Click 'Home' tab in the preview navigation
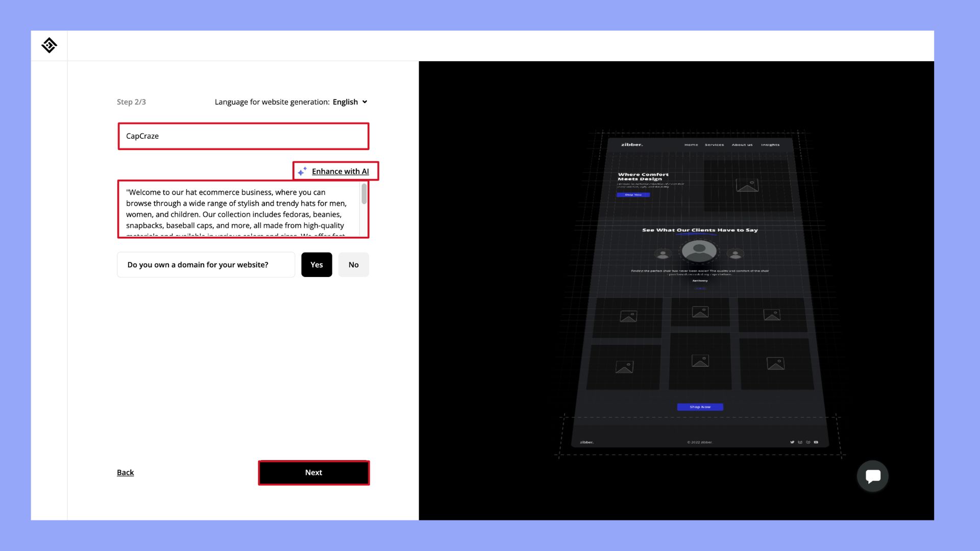The height and width of the screenshot is (551, 980). pos(691,144)
